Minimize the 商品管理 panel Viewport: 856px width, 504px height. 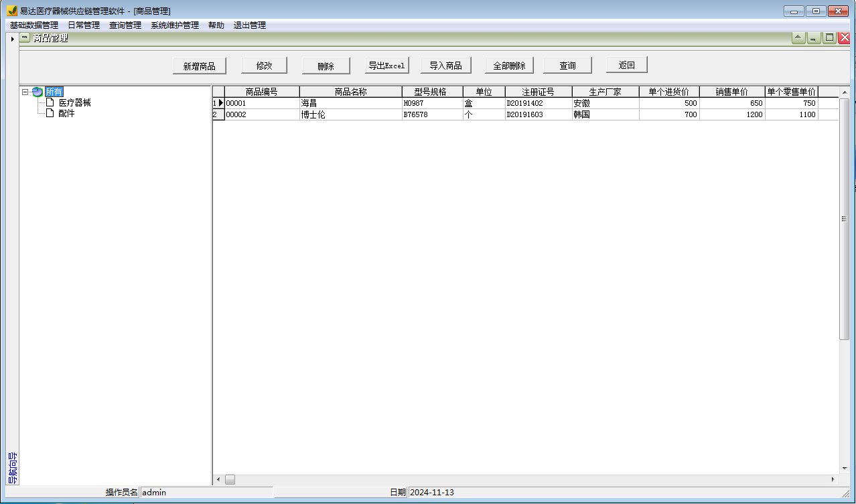point(814,38)
